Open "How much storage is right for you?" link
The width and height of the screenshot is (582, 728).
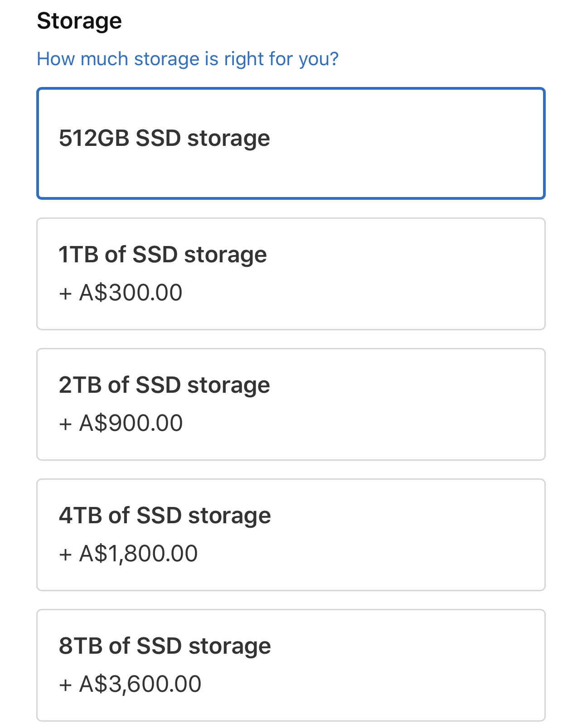coord(188,59)
